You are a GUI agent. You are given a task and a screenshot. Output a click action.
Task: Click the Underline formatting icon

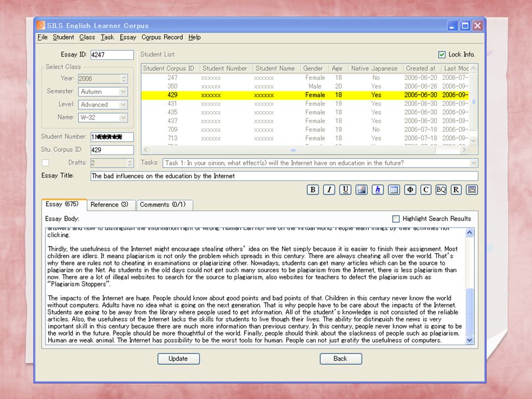(x=345, y=190)
